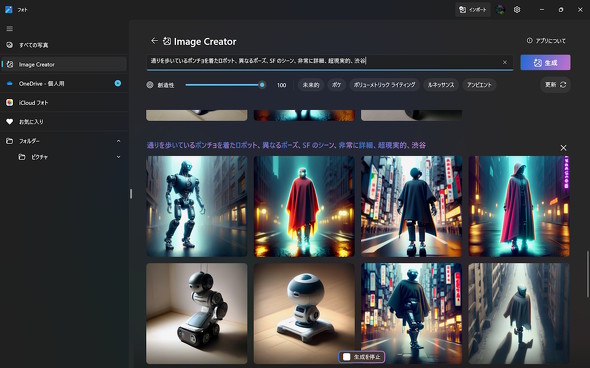Close the generated results group X
Image resolution: width=590 pixels, height=368 pixels.
563,148
